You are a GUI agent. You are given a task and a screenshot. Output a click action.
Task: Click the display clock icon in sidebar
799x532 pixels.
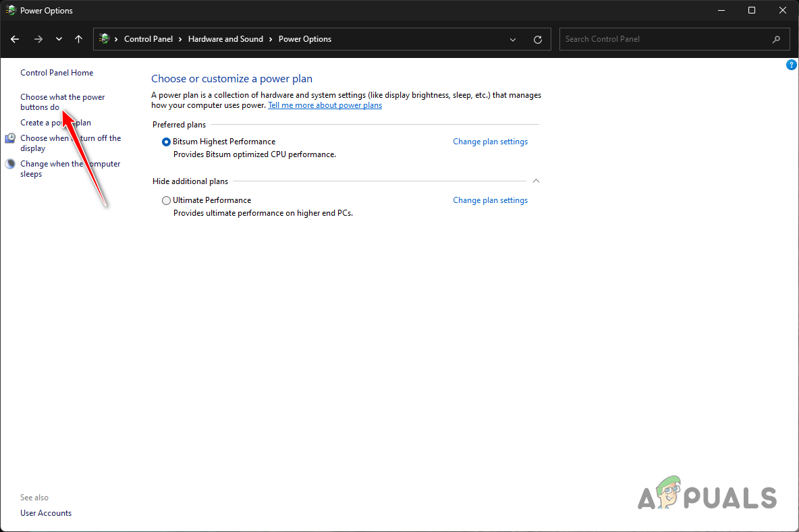click(x=10, y=138)
